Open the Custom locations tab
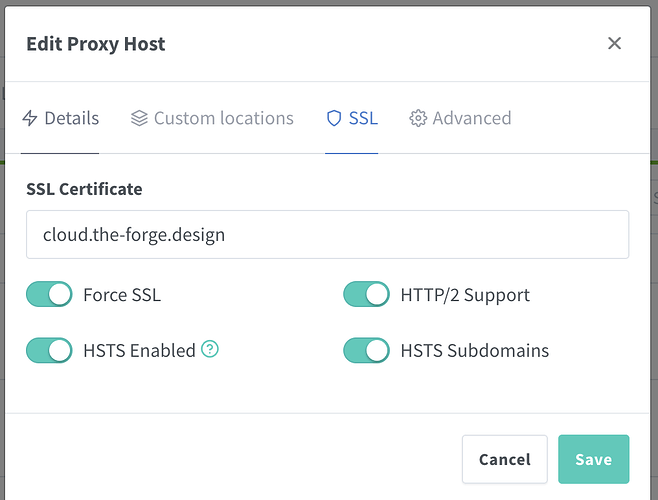The width and height of the screenshot is (658, 500). coord(223,118)
